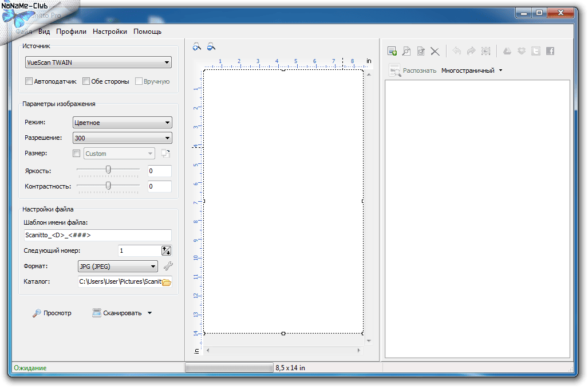Click the Яркость value field
This screenshot has width=588, height=388.
pyautogui.click(x=160, y=171)
